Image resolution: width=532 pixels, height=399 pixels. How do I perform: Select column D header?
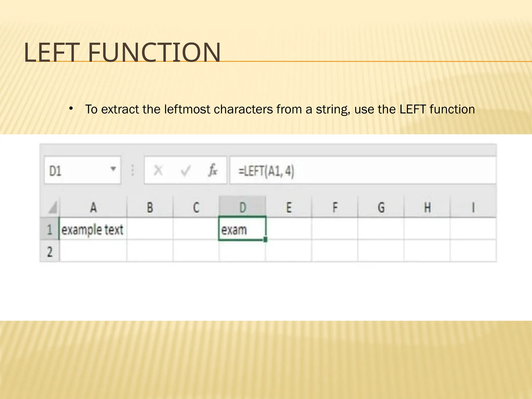point(242,207)
